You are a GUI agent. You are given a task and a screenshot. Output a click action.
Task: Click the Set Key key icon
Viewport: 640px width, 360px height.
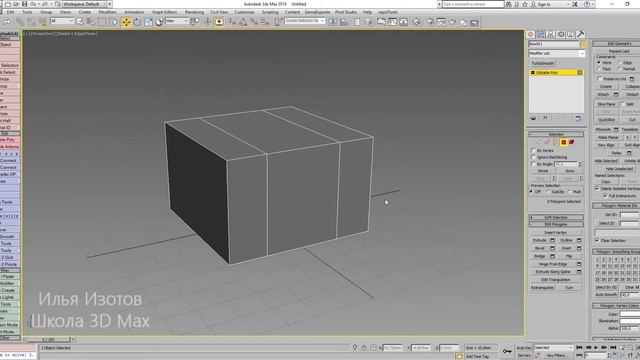coord(507,351)
